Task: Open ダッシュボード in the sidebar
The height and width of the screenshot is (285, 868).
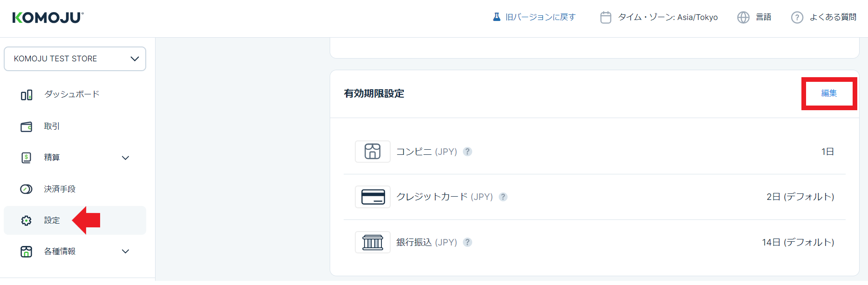Action: [x=72, y=94]
